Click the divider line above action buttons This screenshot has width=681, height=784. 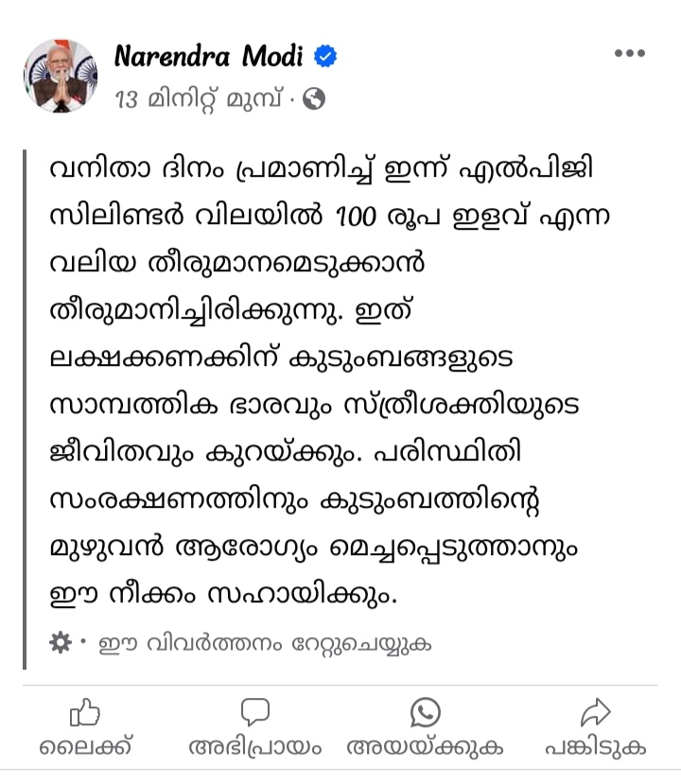tap(340, 685)
